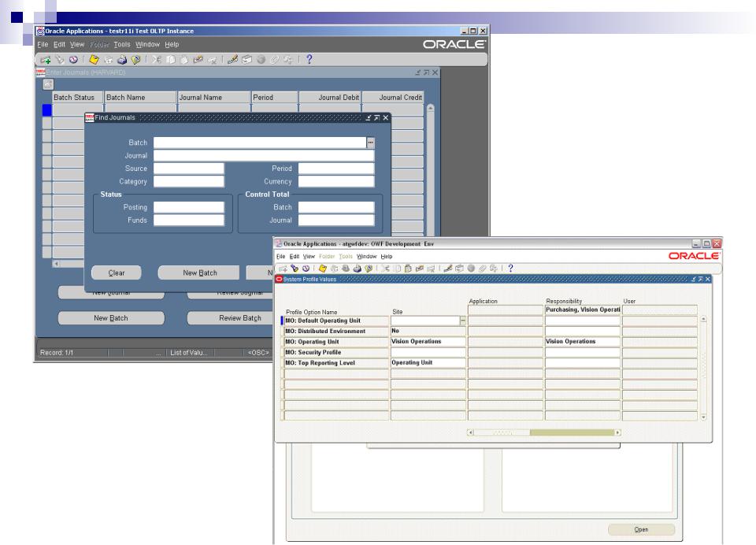Click the Period input field in Find Journals

pyautogui.click(x=336, y=169)
